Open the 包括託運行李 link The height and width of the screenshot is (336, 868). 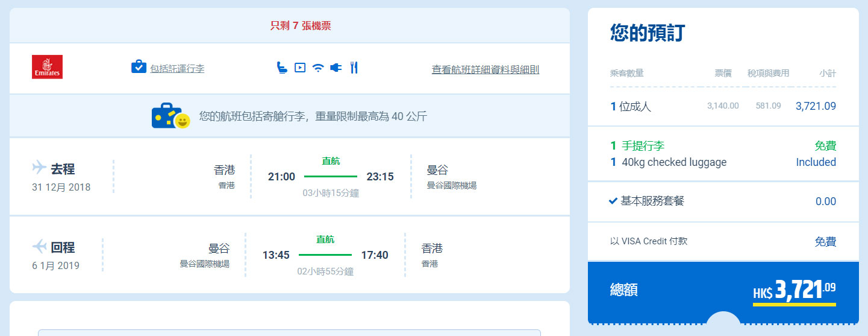click(x=176, y=69)
